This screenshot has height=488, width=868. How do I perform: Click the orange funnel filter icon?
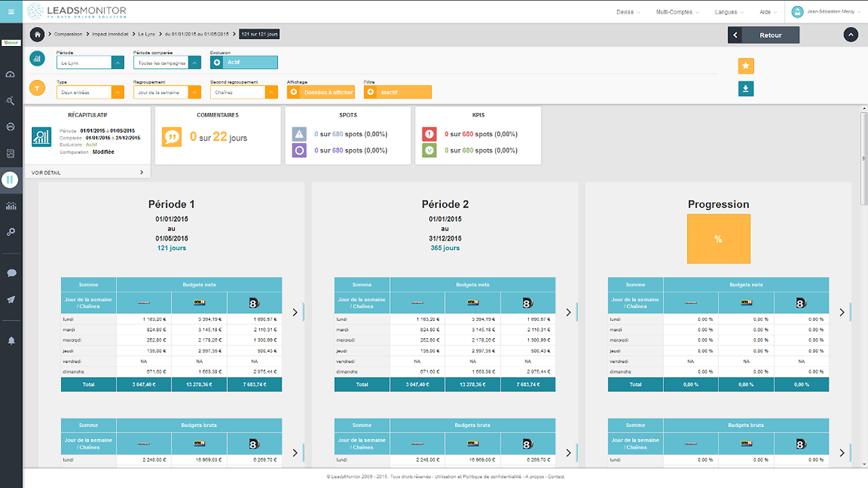point(37,87)
